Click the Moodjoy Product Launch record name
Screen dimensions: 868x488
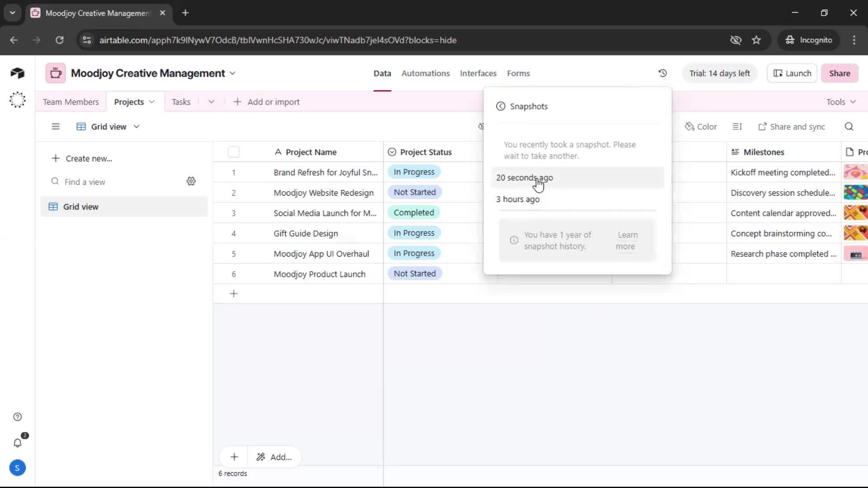pyautogui.click(x=319, y=274)
